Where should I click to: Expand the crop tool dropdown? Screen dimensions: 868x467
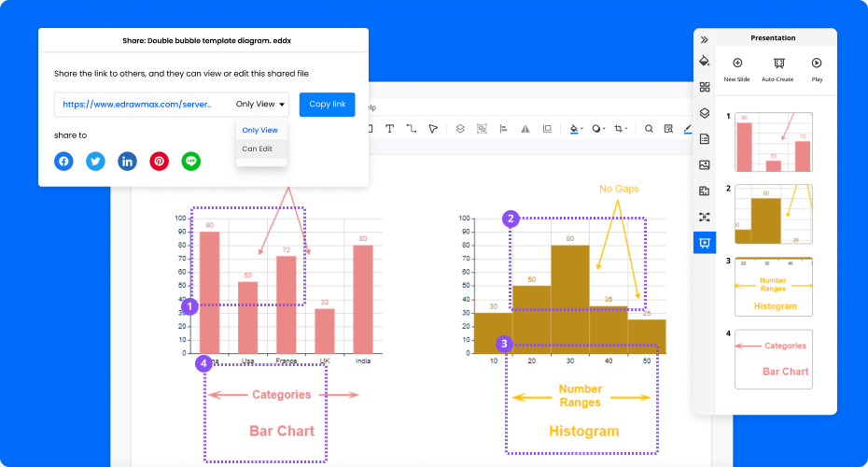click(x=627, y=129)
